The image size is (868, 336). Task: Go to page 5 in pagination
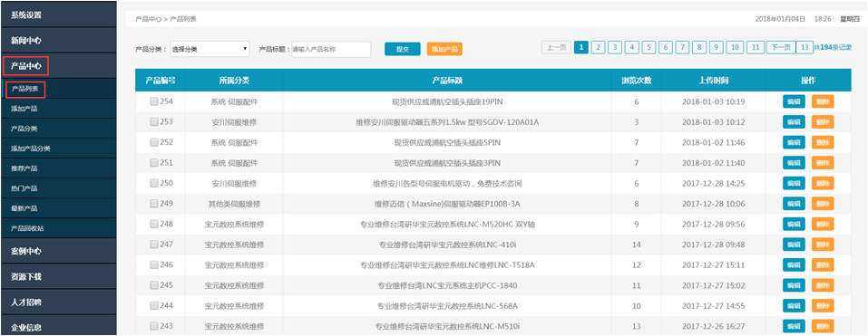point(649,47)
